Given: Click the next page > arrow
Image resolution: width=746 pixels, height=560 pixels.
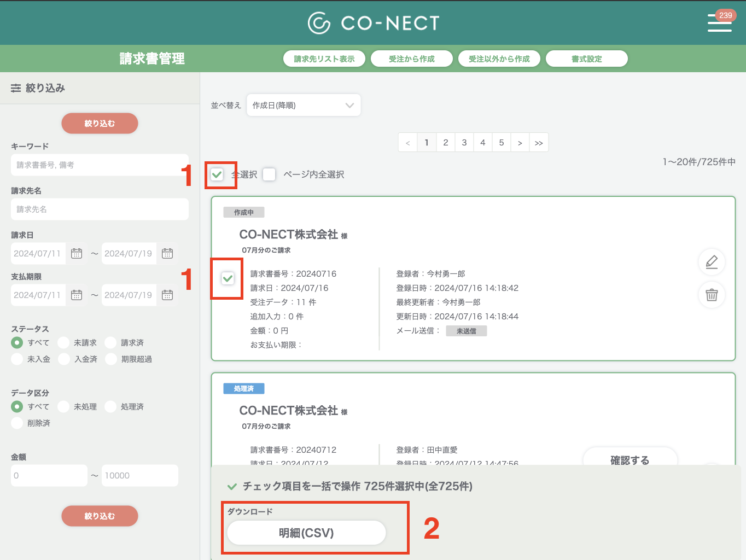Looking at the screenshot, I should pyautogui.click(x=520, y=142).
